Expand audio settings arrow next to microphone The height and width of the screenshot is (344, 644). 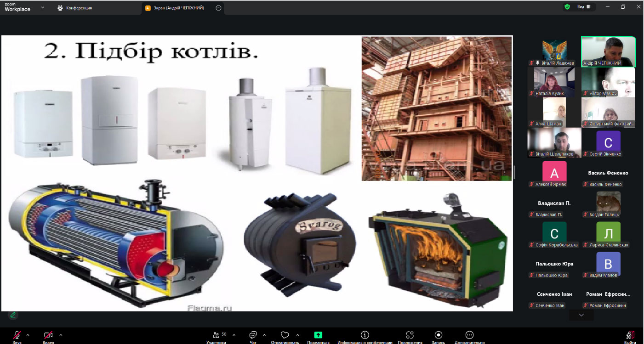[28, 335]
